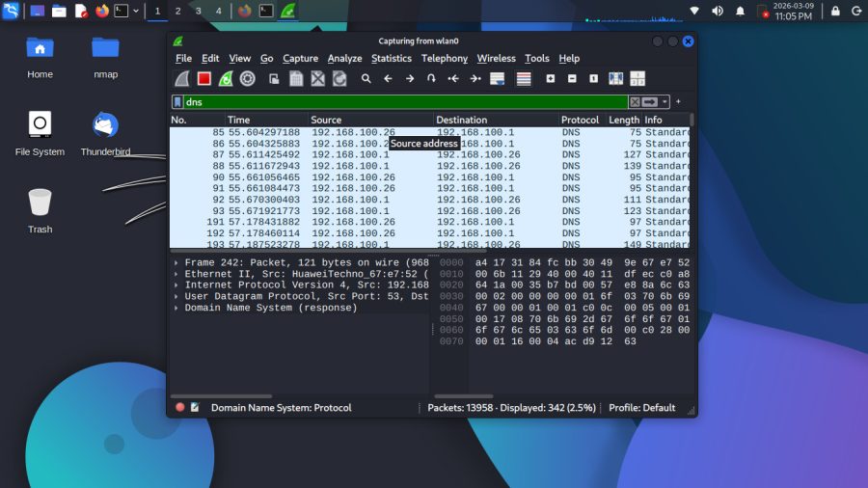Toggle packet list colorization
Screen dimensions: 868x488
524,79
